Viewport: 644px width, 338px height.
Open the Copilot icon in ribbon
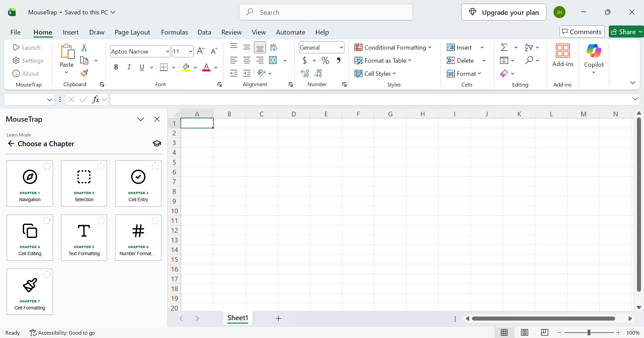tap(594, 51)
